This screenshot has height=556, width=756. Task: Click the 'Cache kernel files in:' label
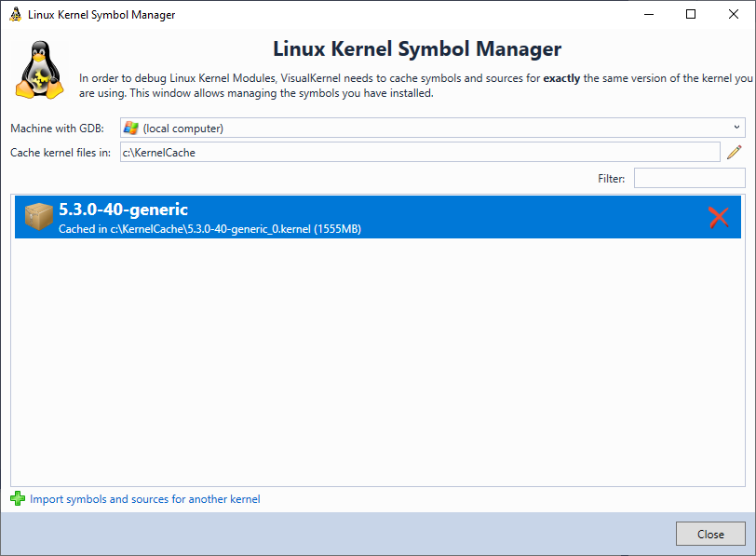click(61, 153)
